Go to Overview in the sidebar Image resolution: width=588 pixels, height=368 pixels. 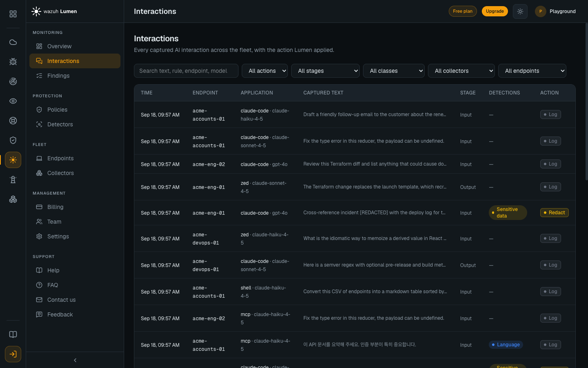[x=75, y=46]
